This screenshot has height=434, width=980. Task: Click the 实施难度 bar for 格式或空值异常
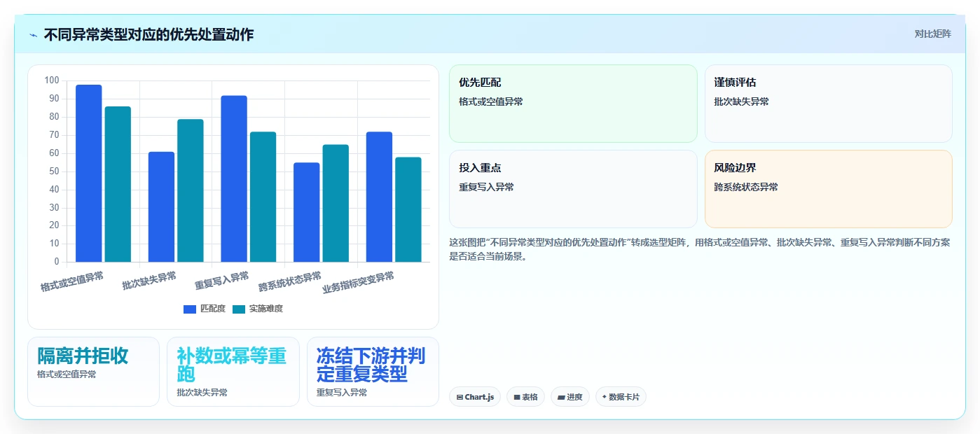click(118, 184)
